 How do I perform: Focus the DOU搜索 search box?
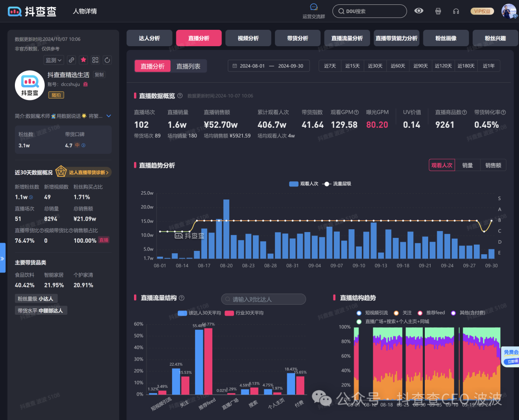370,11
